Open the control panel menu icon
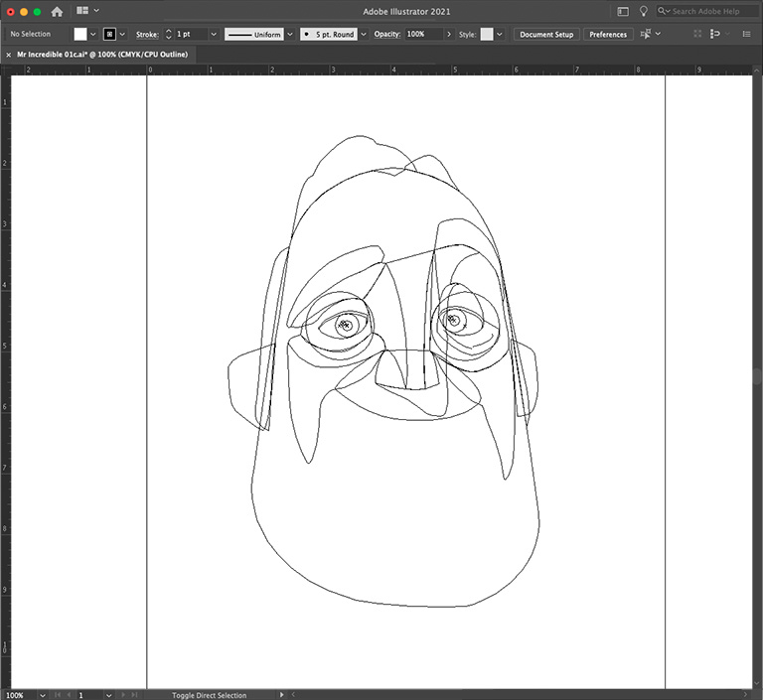 pos(746,34)
